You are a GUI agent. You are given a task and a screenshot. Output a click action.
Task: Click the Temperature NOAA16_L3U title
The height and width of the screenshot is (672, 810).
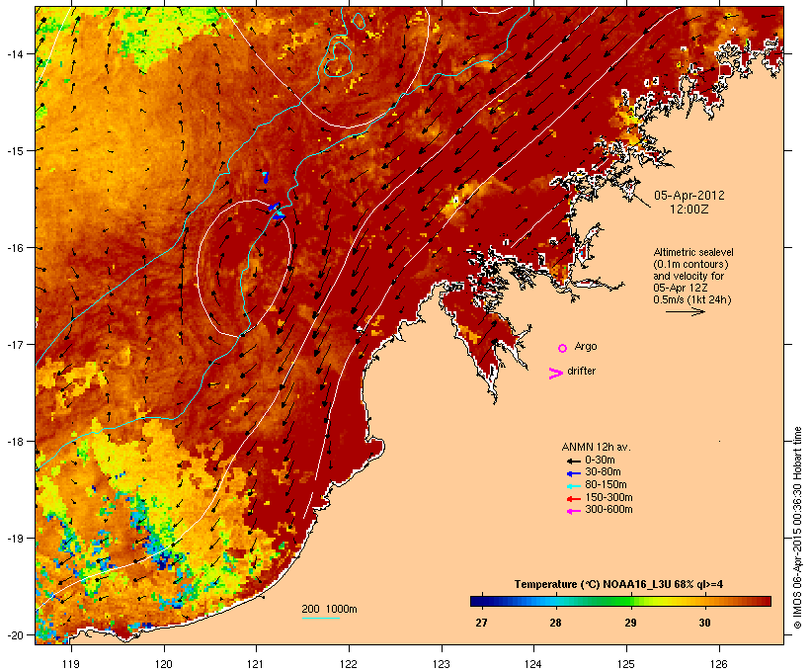(618, 585)
